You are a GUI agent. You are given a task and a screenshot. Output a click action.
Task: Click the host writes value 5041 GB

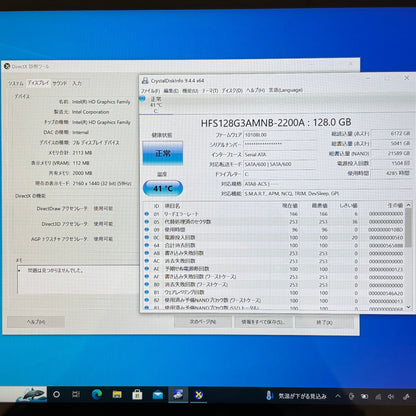(391, 143)
